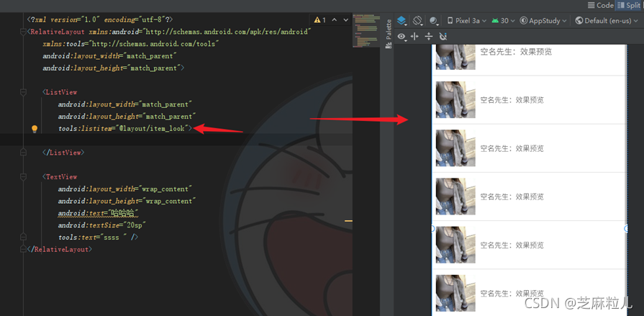644x316 pixels.
Task: Click the second row text 空名先生: 效果预览
Action: 512,100
